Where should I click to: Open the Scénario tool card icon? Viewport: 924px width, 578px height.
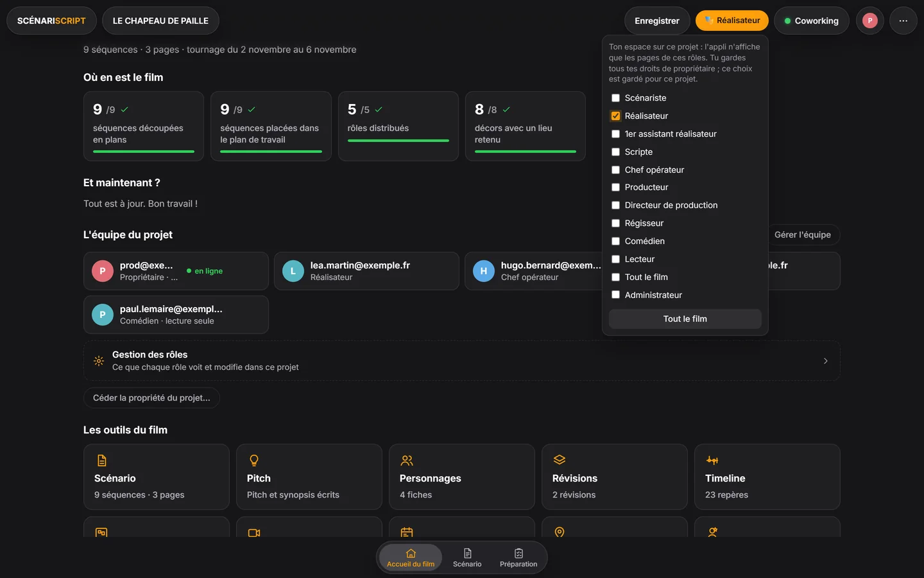(x=101, y=460)
